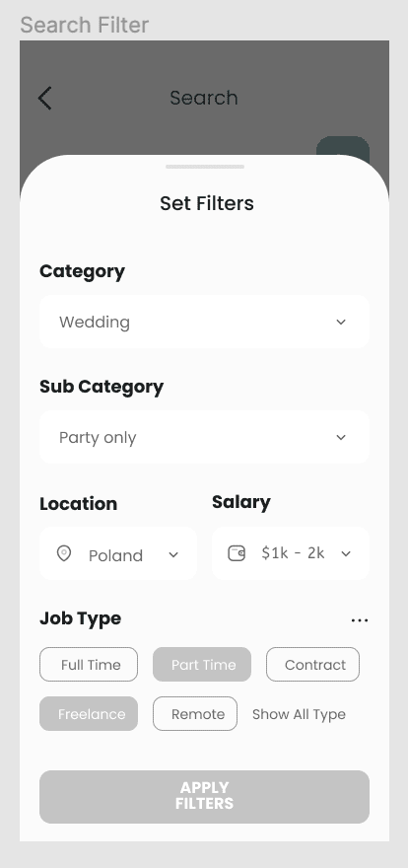Click the Apply Filters button

coord(205,797)
